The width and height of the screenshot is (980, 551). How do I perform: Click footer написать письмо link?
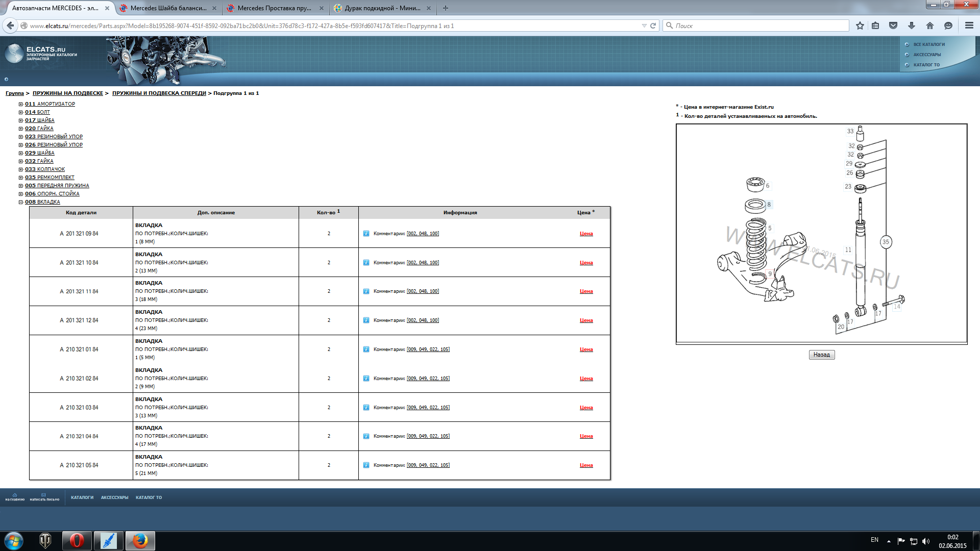[44, 497]
